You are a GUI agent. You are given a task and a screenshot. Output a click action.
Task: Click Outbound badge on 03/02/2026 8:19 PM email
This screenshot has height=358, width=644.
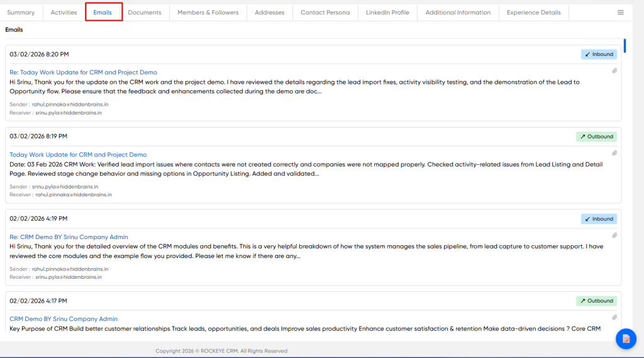[596, 137]
